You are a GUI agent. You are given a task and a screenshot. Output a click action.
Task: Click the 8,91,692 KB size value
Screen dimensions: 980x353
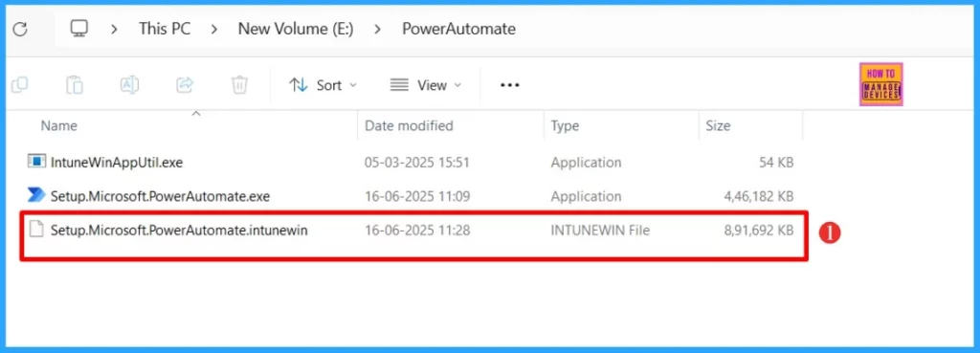(x=759, y=230)
